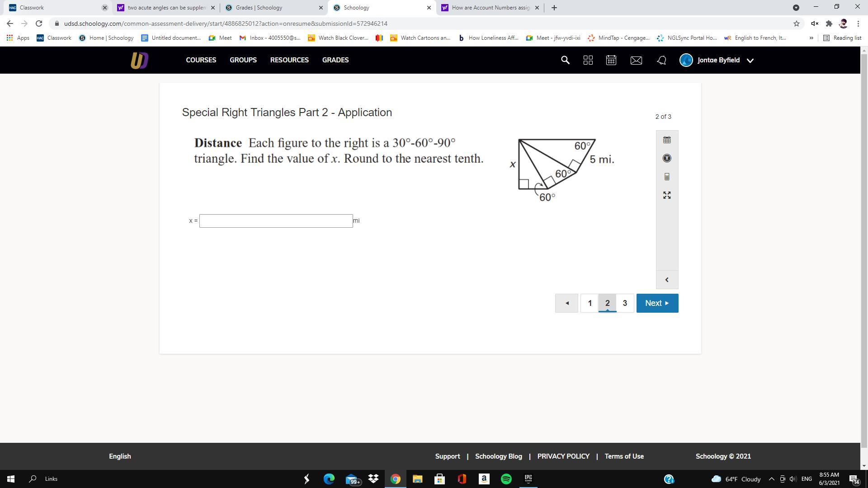Open the table tool at top of sidebar
Viewport: 868px width, 488px height.
pyautogui.click(x=667, y=140)
